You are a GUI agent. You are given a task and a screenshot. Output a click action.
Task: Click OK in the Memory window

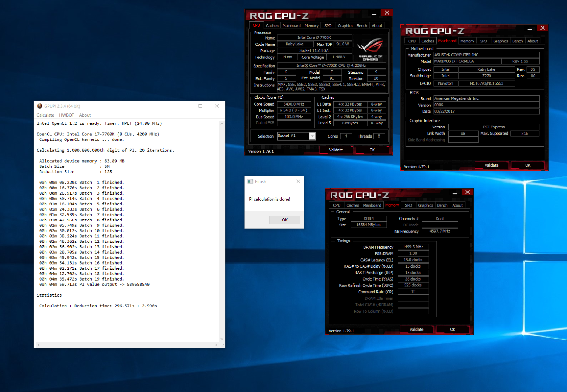[453, 330]
